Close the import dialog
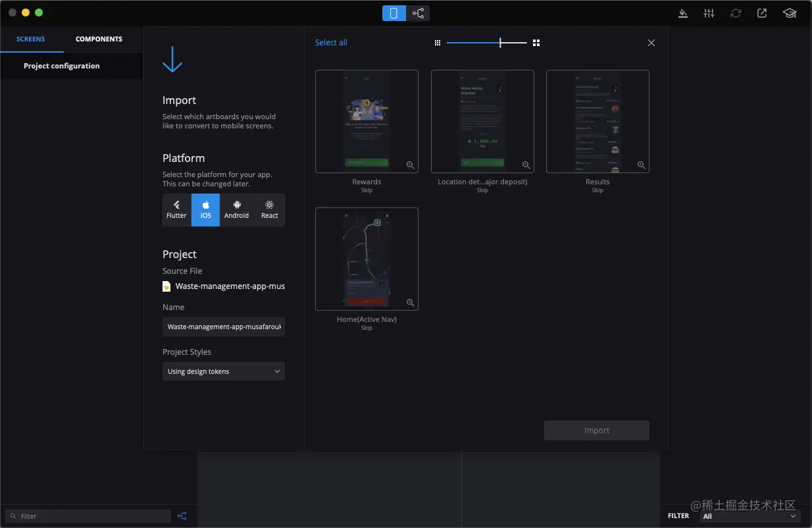 point(651,43)
